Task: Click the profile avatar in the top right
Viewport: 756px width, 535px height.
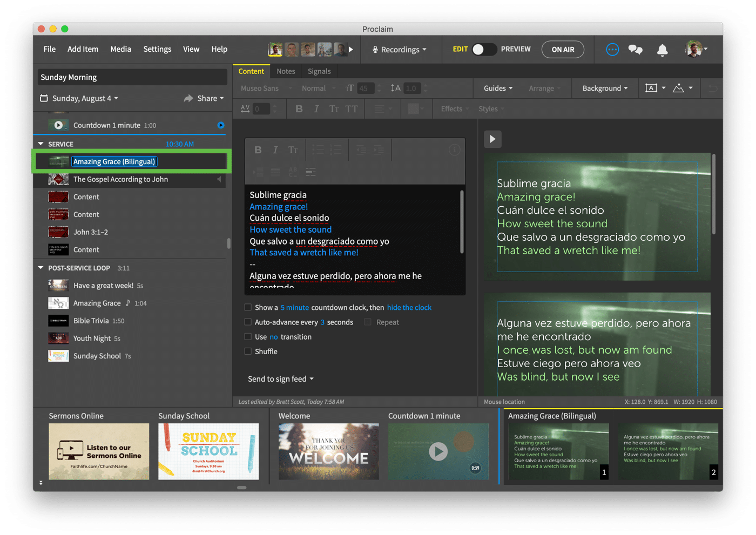Action: coord(693,49)
